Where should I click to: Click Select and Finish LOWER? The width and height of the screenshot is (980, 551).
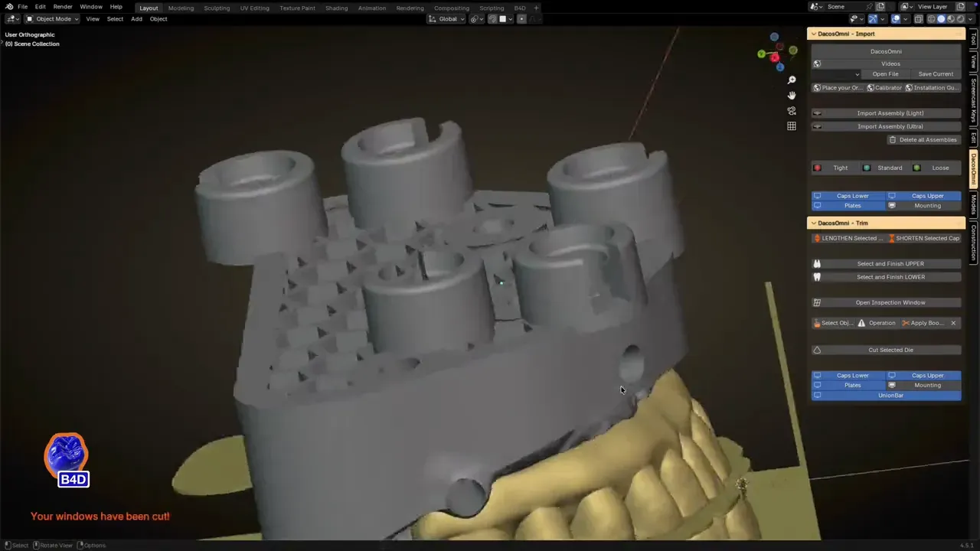887,277
